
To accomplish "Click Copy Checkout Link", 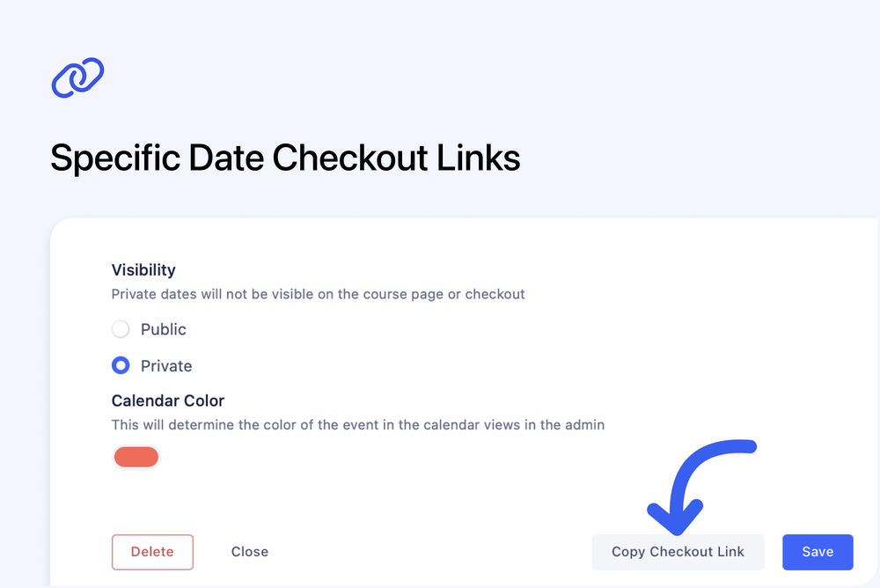I will coord(678,552).
